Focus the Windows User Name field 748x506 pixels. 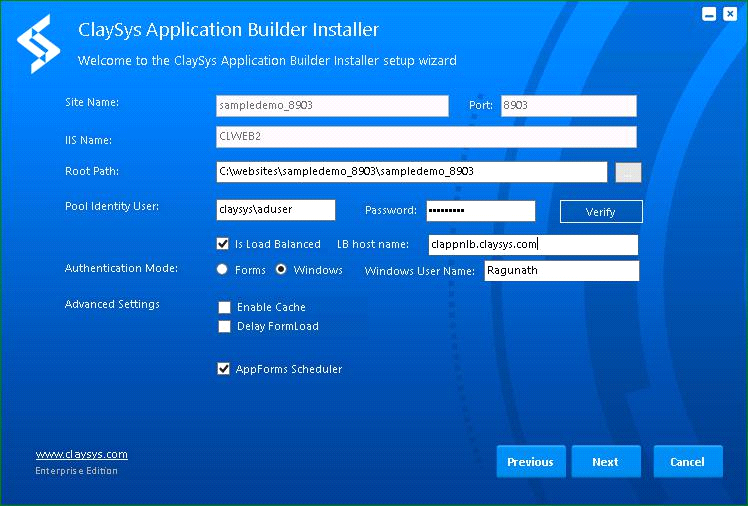point(562,271)
